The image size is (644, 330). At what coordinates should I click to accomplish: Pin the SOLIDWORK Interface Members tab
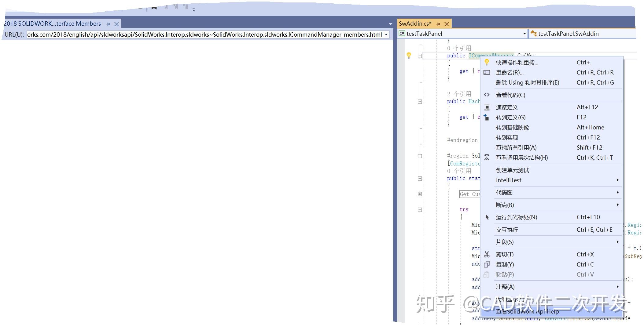(x=108, y=24)
